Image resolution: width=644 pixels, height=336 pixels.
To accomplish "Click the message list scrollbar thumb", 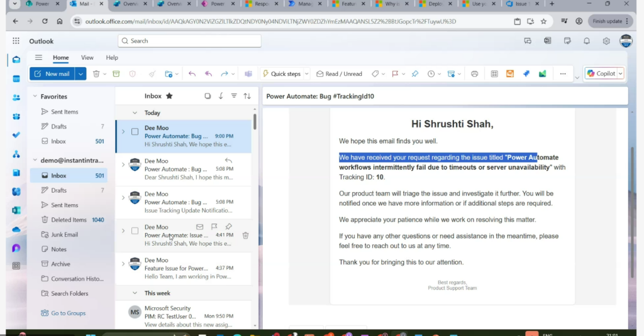I will click(x=255, y=122).
